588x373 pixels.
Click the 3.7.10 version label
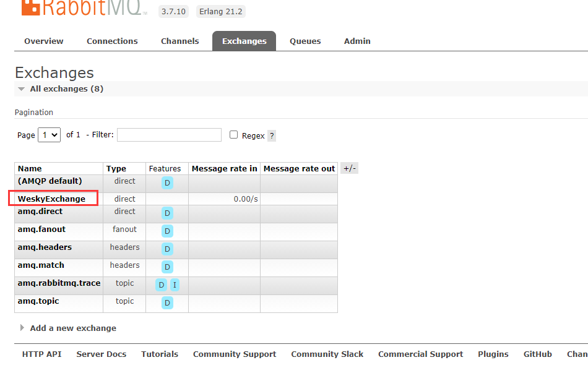coord(174,12)
